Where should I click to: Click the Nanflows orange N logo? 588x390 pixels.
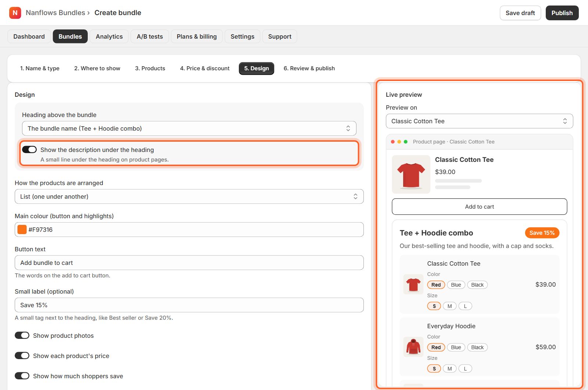[x=15, y=13]
